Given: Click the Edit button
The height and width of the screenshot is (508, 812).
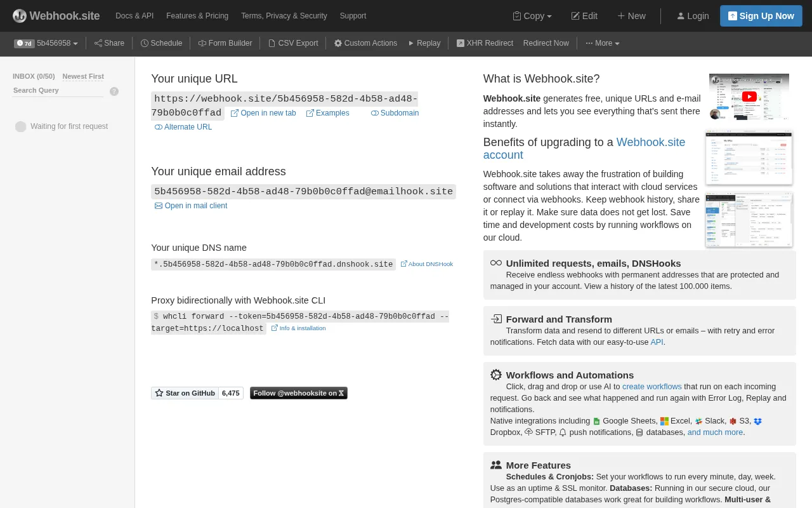Looking at the screenshot, I should coord(584,16).
